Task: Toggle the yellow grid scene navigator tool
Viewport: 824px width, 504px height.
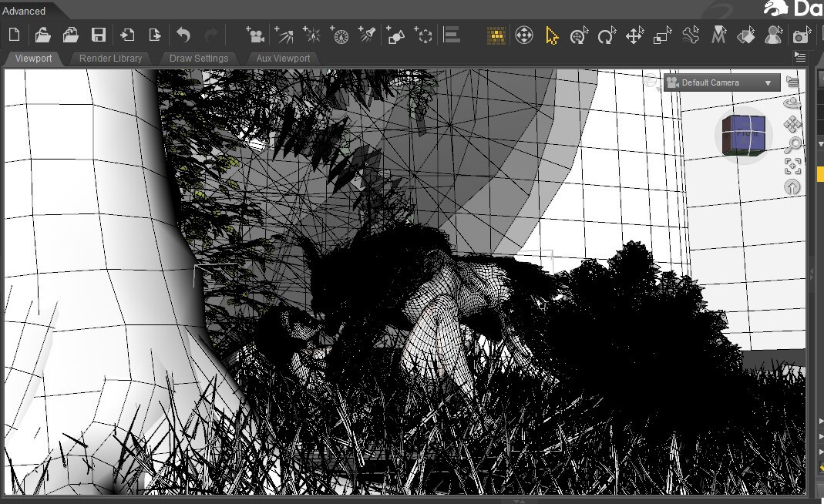Action: 496,35
